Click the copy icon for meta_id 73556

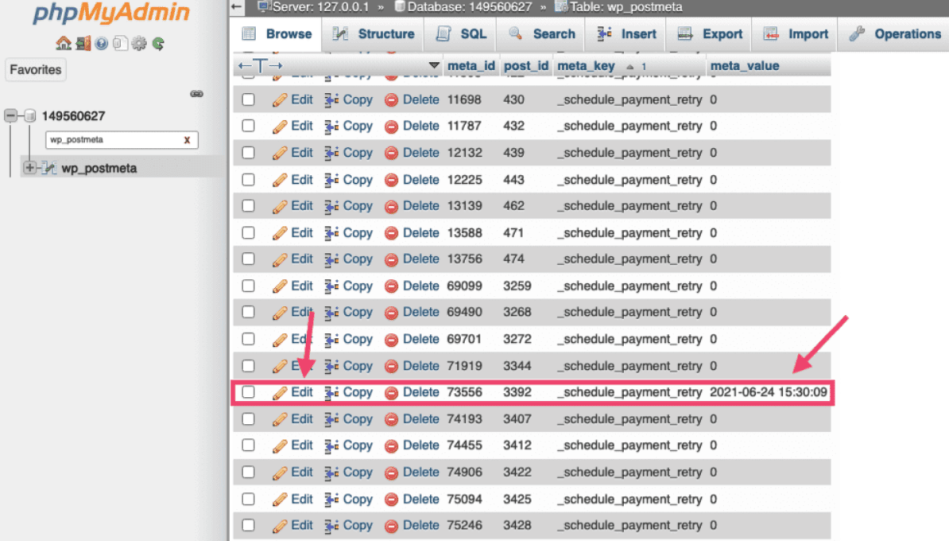click(331, 393)
